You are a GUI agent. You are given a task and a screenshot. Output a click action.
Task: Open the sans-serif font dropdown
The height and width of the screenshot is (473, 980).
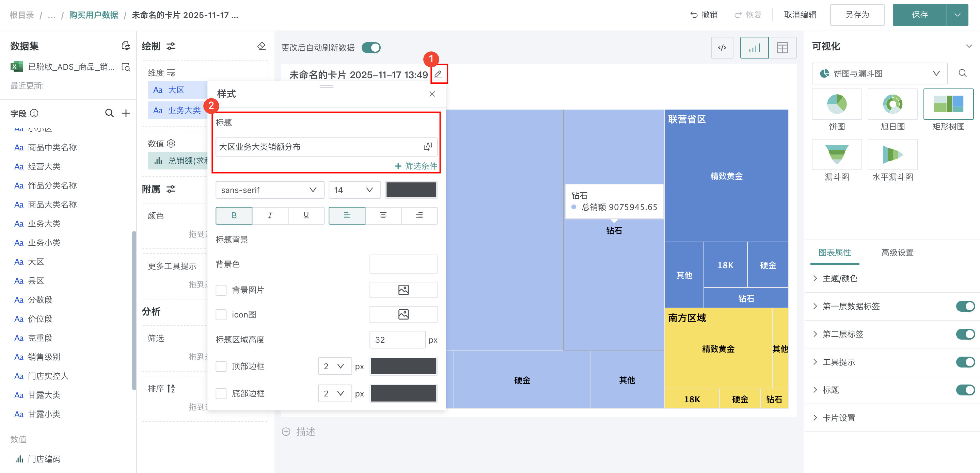pos(269,190)
